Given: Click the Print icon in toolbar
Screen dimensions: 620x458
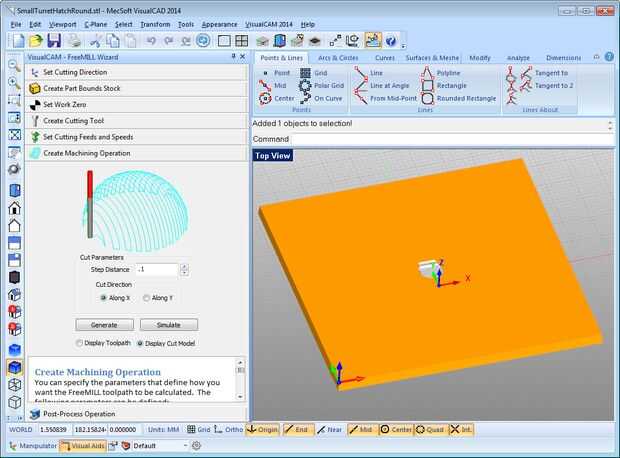Looking at the screenshot, I should pyautogui.click(x=74, y=40).
